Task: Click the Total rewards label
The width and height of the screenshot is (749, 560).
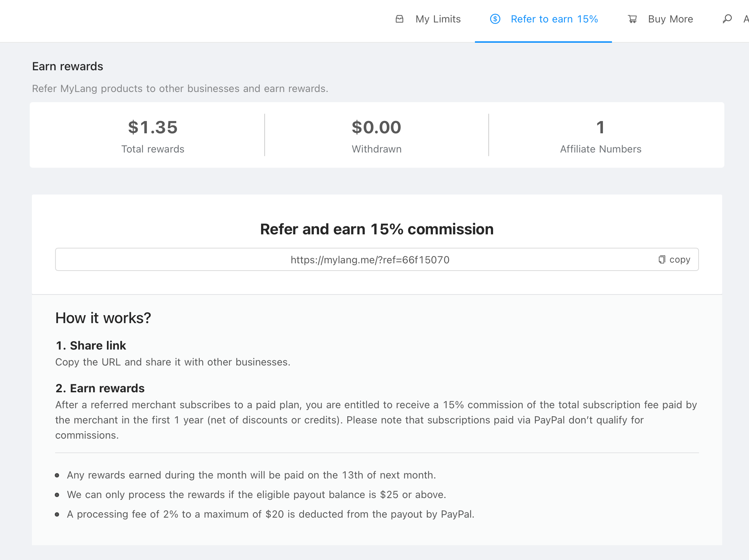Action: [x=153, y=149]
